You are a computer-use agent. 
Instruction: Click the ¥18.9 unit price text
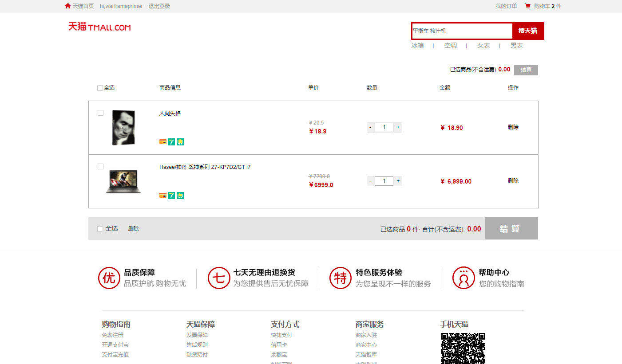(x=318, y=131)
